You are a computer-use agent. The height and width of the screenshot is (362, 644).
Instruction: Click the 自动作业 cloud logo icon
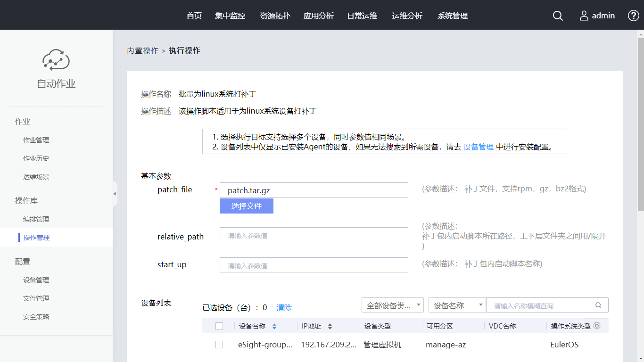[56, 60]
